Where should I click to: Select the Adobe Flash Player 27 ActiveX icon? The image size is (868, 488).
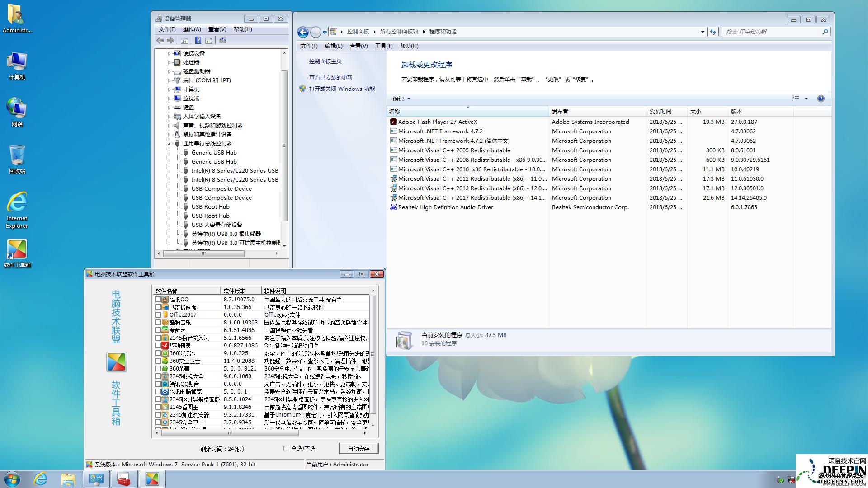coord(393,122)
